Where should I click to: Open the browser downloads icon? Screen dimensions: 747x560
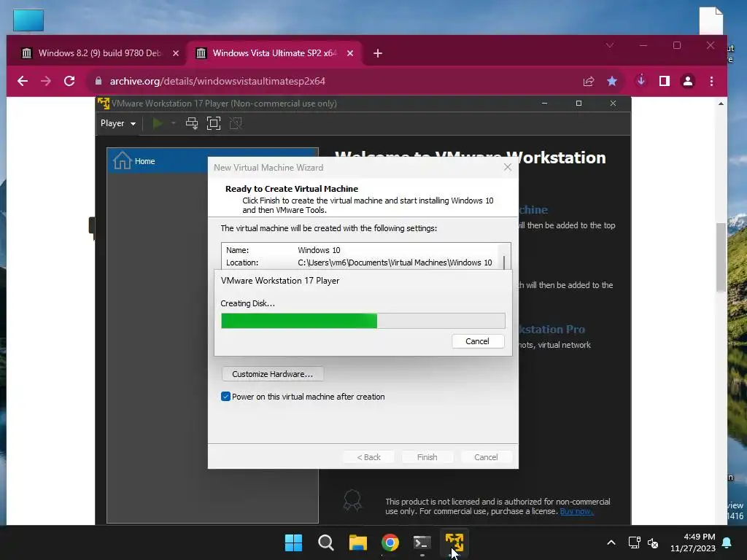[x=641, y=80]
